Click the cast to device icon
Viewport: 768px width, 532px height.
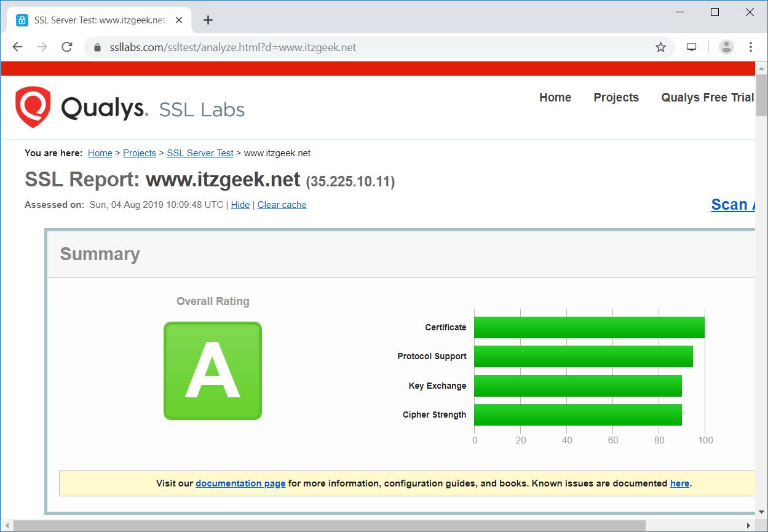[691, 46]
